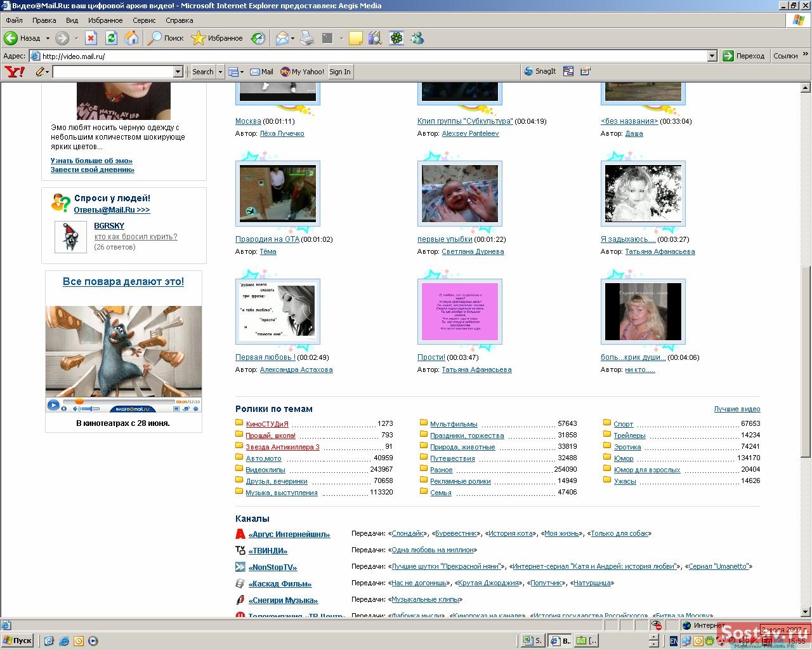The width and height of the screenshot is (812, 650).
Task: Click the SnagIt window capture icon
Action: [x=568, y=72]
